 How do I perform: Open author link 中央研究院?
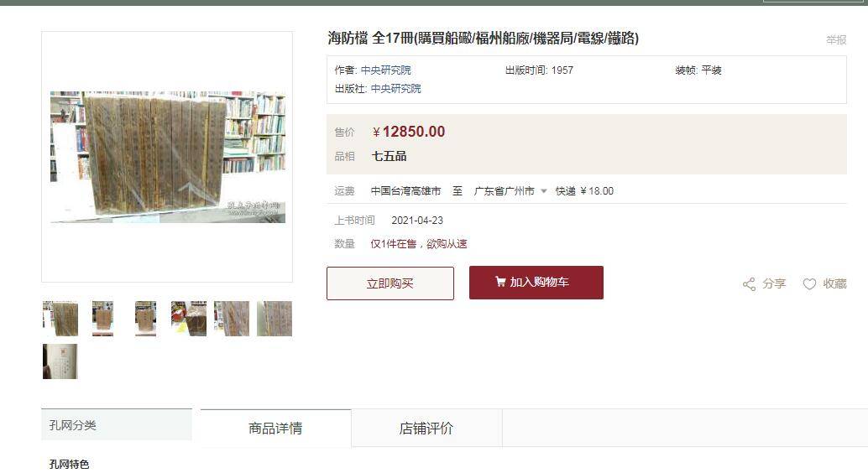pos(386,70)
